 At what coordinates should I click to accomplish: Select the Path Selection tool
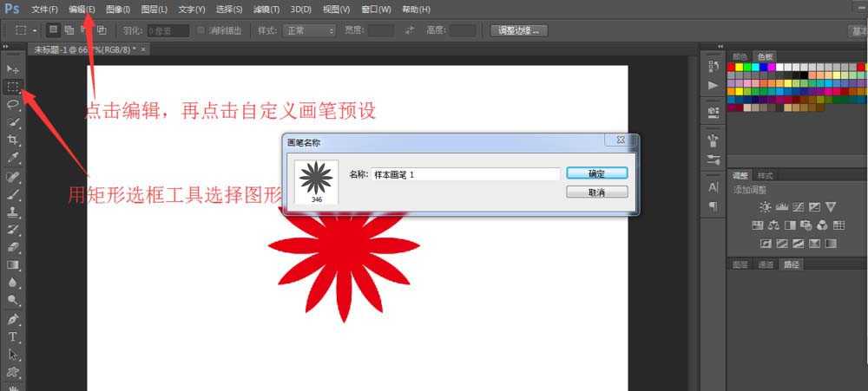click(x=13, y=355)
